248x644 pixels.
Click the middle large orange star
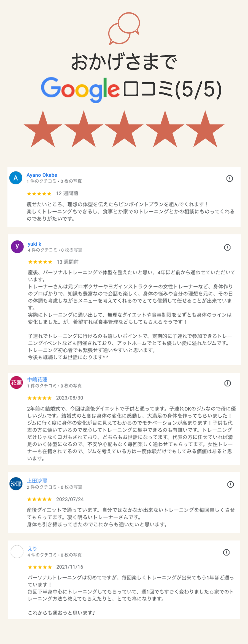click(x=124, y=130)
